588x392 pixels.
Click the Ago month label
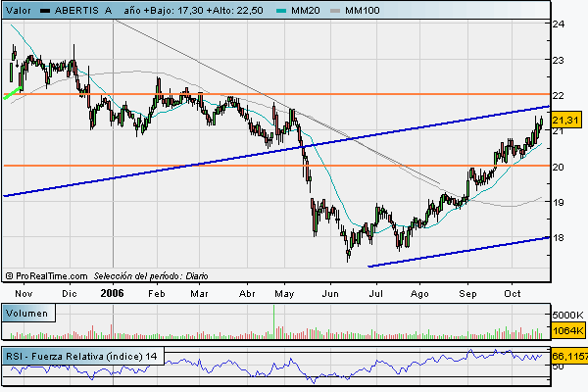(x=419, y=294)
